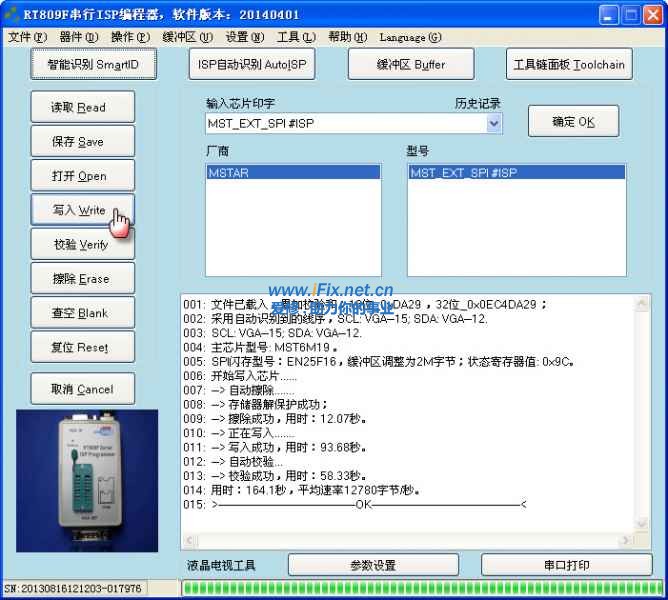Select MST_EXT_SPI #ISP in the model list
Image resolution: width=668 pixels, height=600 pixels.
516,173
